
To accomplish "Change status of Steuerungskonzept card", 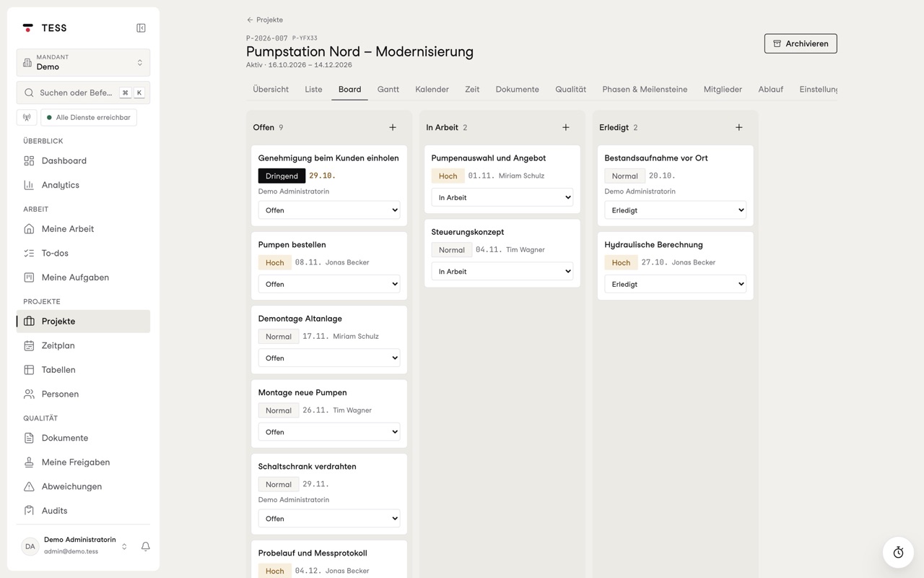I will tap(502, 272).
